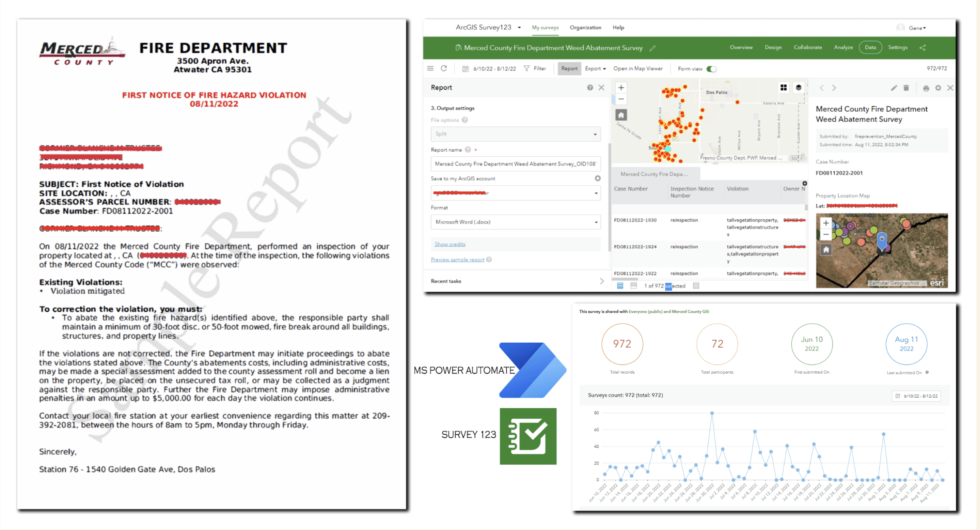Zoom in on Property Location Map
Screen dimensions: 980x530
tap(826, 223)
